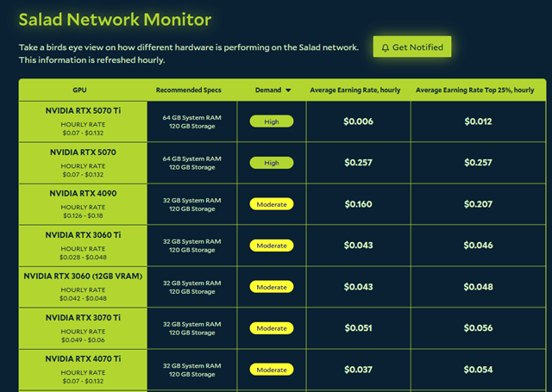
Task: Click the bell icon in Get Notified
Action: [x=386, y=47]
